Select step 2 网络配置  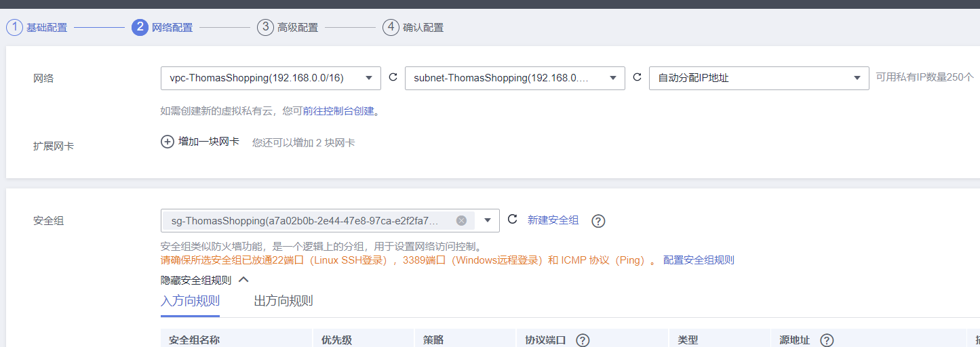click(162, 28)
